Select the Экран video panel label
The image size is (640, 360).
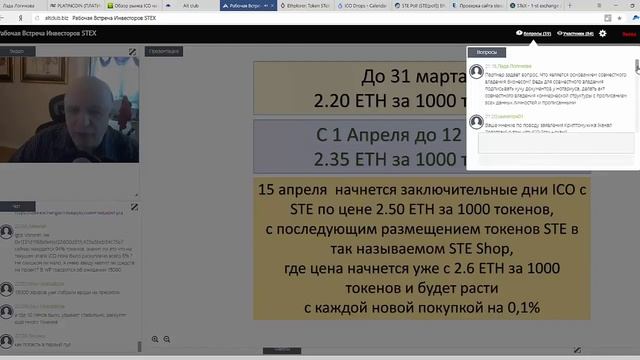coord(17,51)
